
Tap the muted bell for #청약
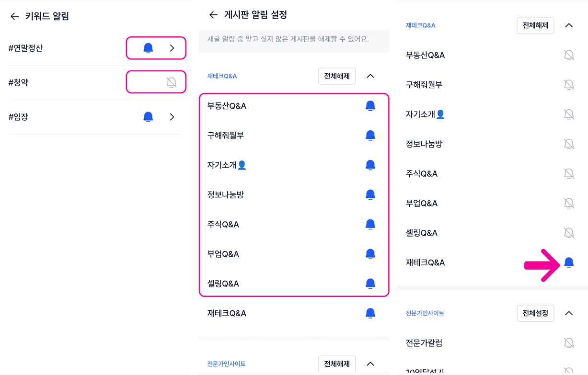171,82
